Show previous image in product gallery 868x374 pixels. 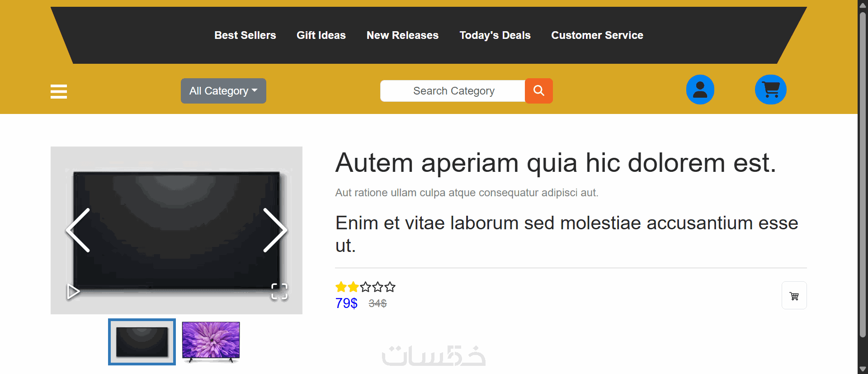[78, 230]
